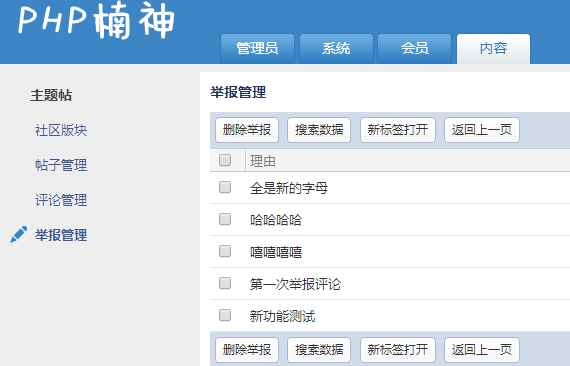Viewport: 570px width, 366px height.
Task: Go to the 会员 tab
Action: pos(415,49)
